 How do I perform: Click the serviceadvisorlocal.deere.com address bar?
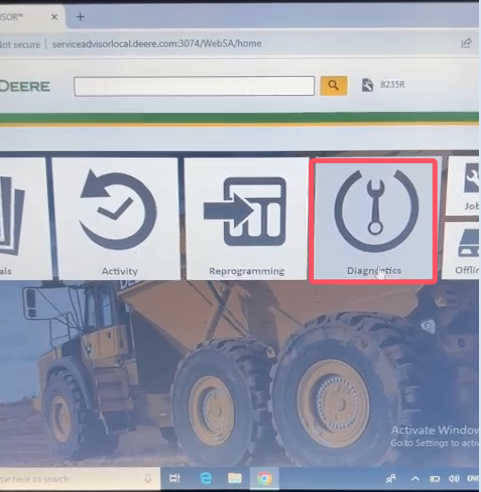[157, 44]
